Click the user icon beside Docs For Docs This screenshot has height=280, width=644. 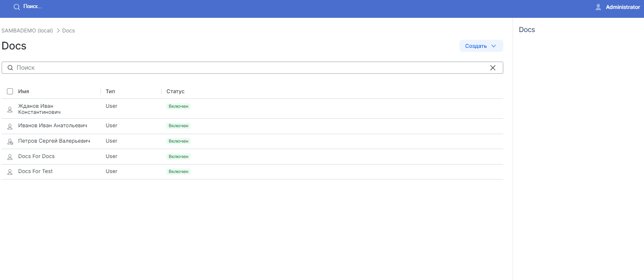coord(10,157)
